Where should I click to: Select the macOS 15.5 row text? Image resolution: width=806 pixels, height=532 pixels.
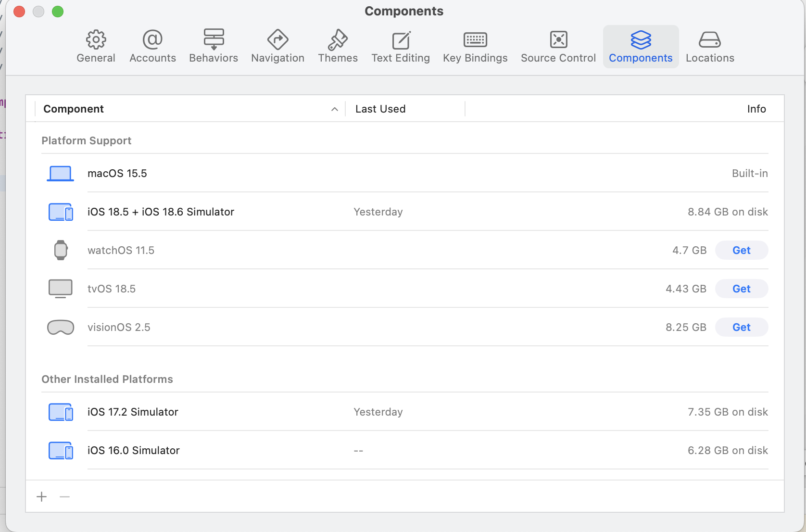point(117,173)
